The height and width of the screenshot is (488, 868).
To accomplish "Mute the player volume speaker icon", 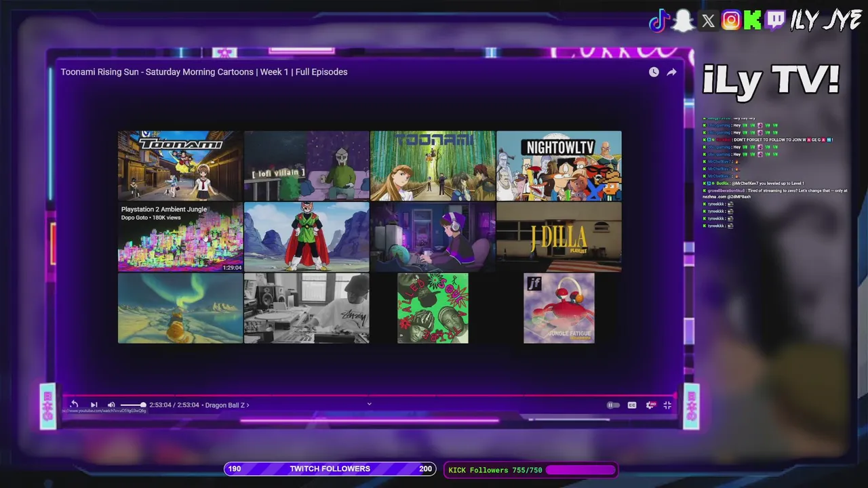I will (x=111, y=405).
